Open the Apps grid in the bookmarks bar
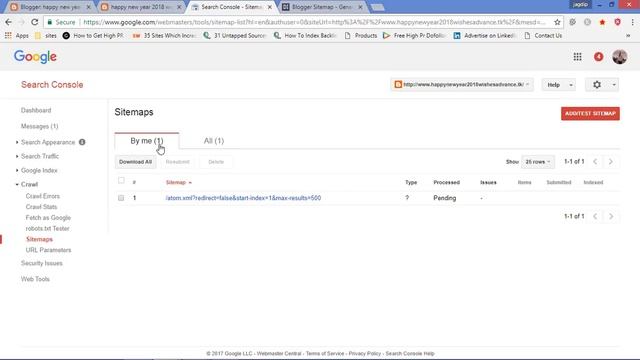The height and width of the screenshot is (360, 640). point(17,36)
